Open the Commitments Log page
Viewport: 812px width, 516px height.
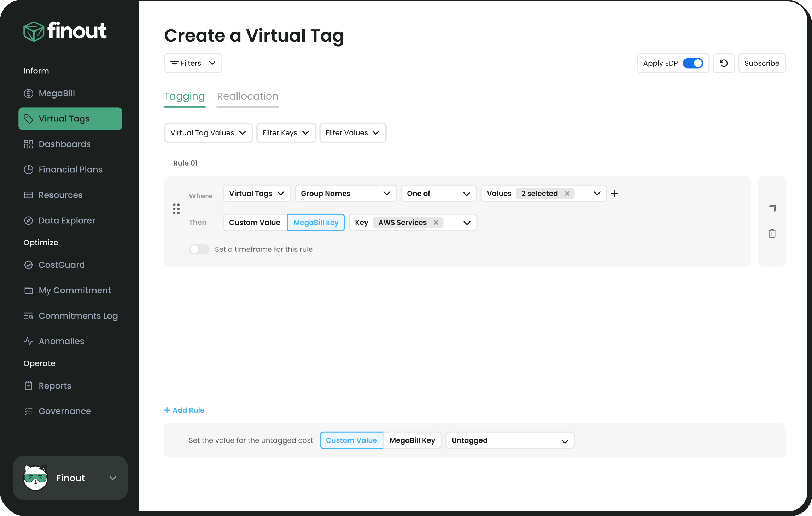coord(78,316)
